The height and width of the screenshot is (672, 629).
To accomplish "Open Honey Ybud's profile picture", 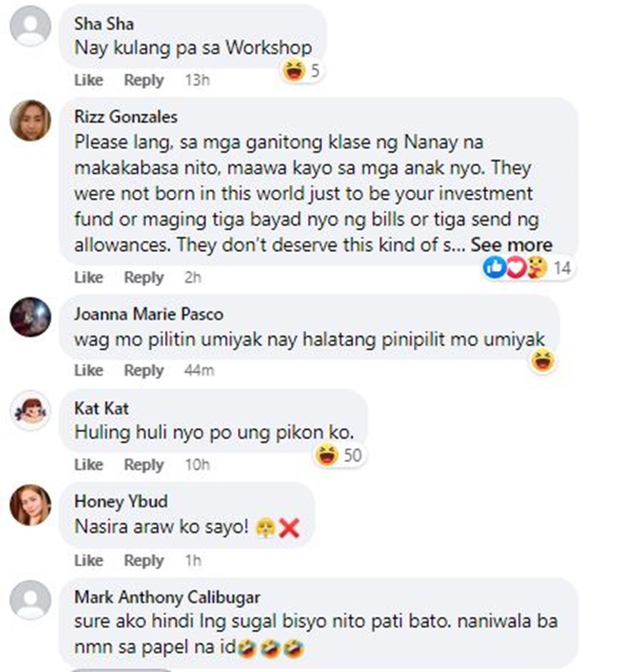I will (30, 505).
